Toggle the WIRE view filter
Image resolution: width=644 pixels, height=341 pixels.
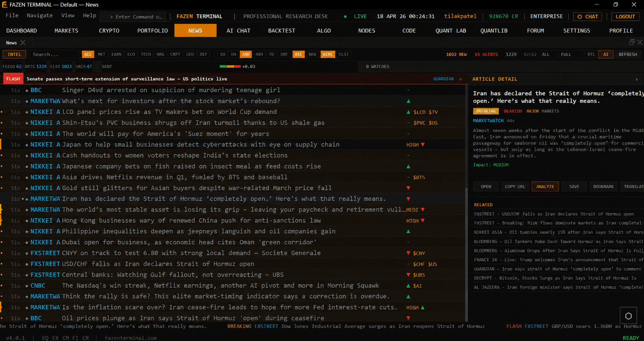327,55
